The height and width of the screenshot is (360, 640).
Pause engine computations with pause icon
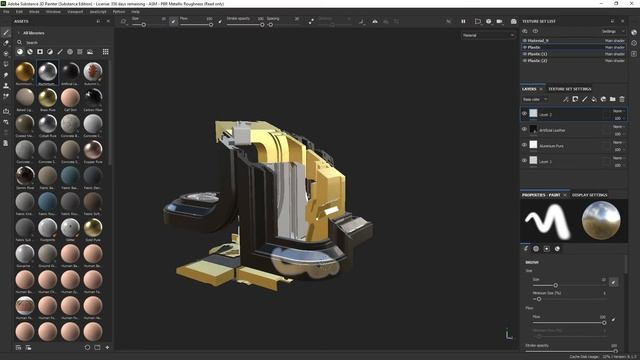(463, 21)
